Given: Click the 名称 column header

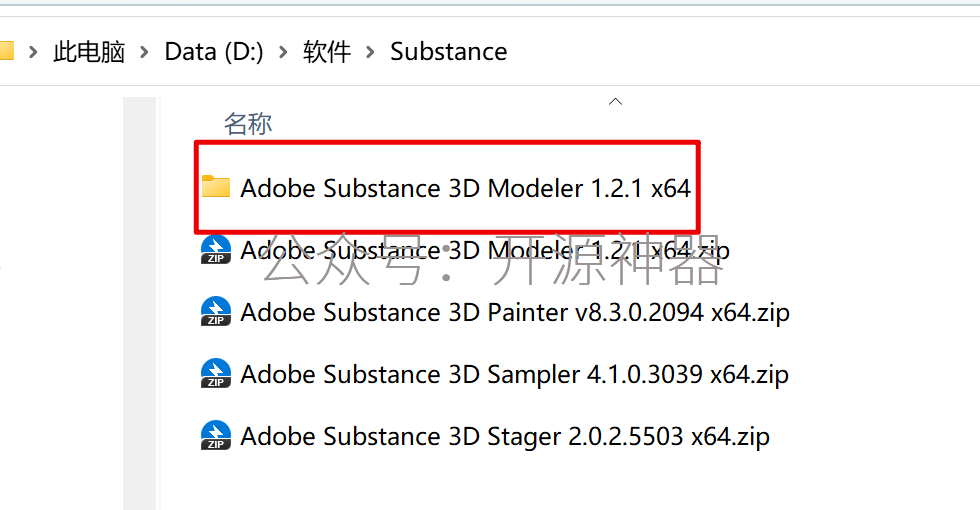Looking at the screenshot, I should (248, 124).
